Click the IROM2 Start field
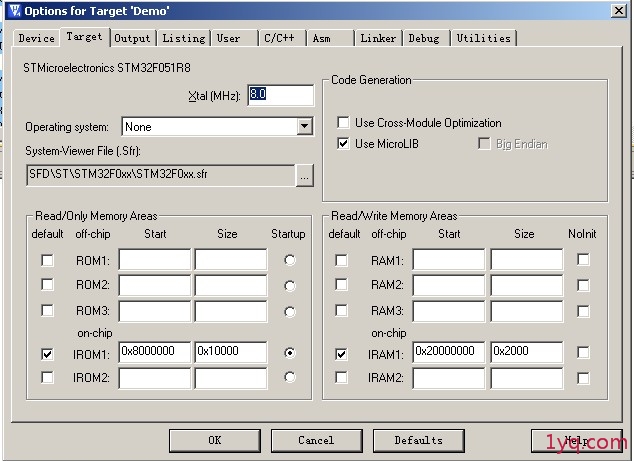Screen dimensions: 634x461 [154, 378]
